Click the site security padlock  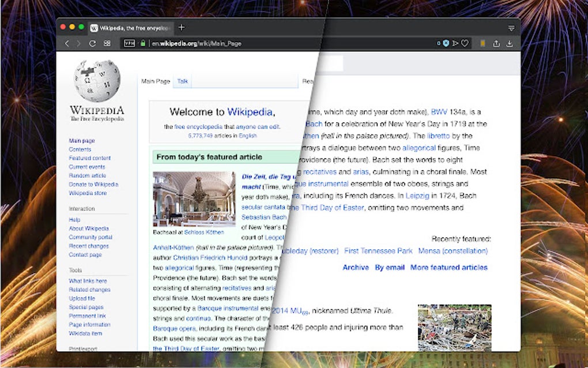click(x=142, y=43)
